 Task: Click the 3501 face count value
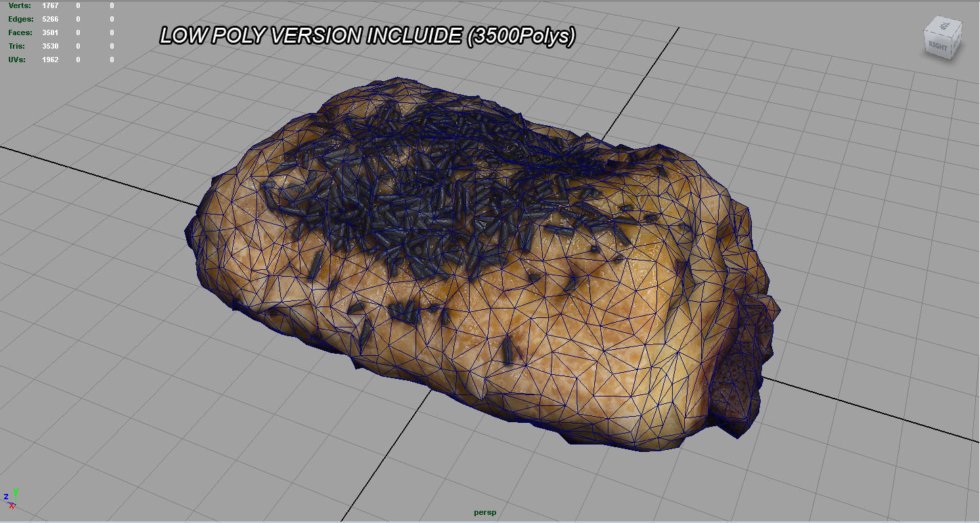coord(50,32)
